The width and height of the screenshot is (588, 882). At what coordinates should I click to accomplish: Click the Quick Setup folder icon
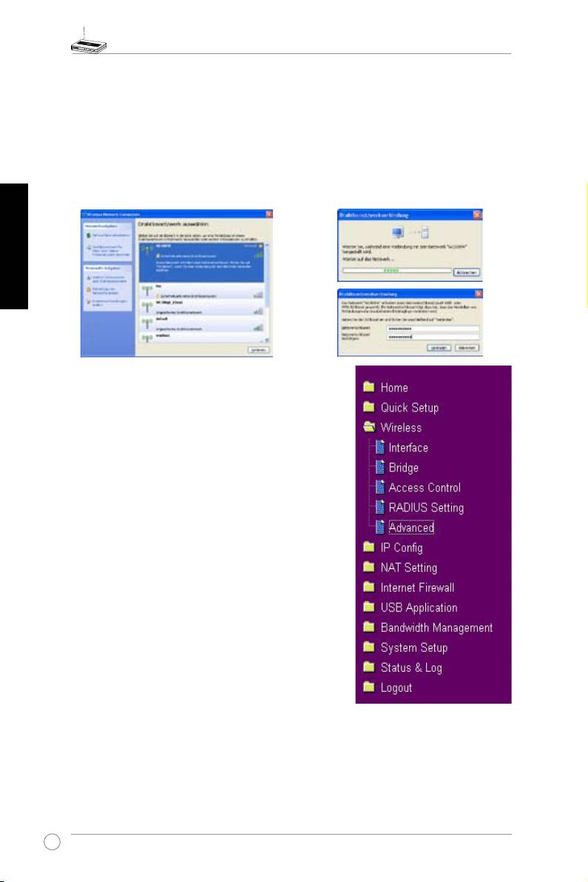click(368, 407)
